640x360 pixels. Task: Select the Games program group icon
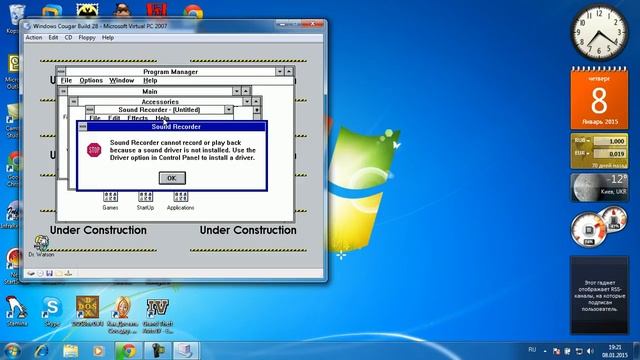click(x=110, y=200)
